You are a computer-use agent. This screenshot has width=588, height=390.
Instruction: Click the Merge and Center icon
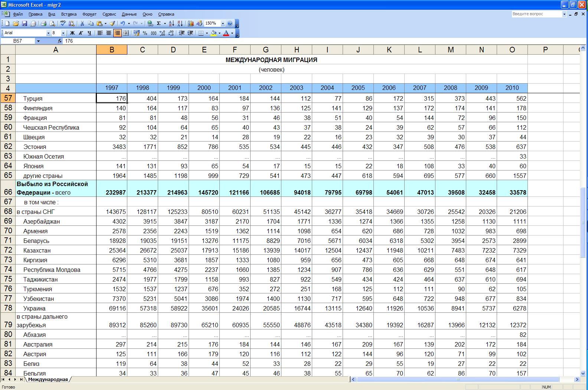(x=126, y=33)
